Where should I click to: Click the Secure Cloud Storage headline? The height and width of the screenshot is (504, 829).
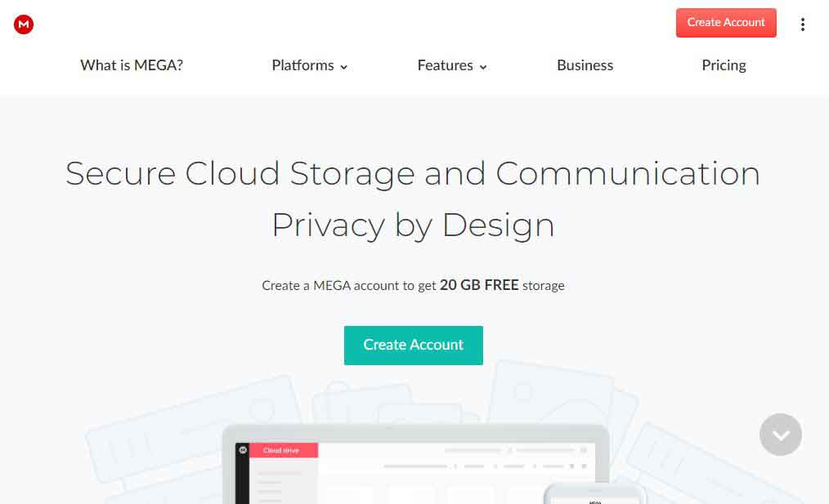pyautogui.click(x=413, y=174)
